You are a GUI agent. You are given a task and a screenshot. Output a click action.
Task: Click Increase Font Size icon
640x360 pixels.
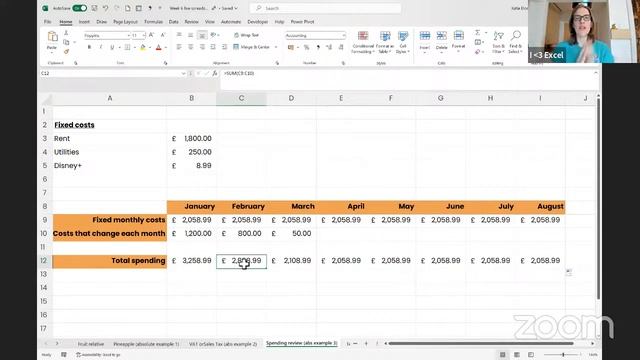[x=151, y=36]
